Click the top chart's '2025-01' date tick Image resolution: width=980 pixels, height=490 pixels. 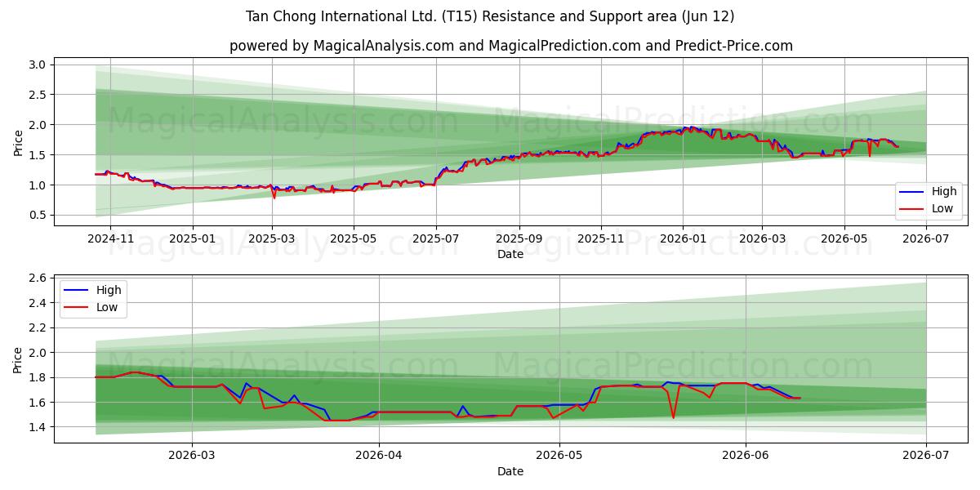193,241
